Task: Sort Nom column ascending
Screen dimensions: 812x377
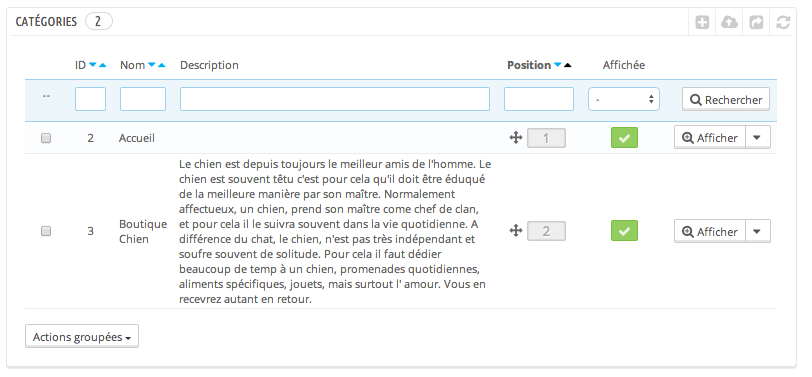Action: coord(162,65)
